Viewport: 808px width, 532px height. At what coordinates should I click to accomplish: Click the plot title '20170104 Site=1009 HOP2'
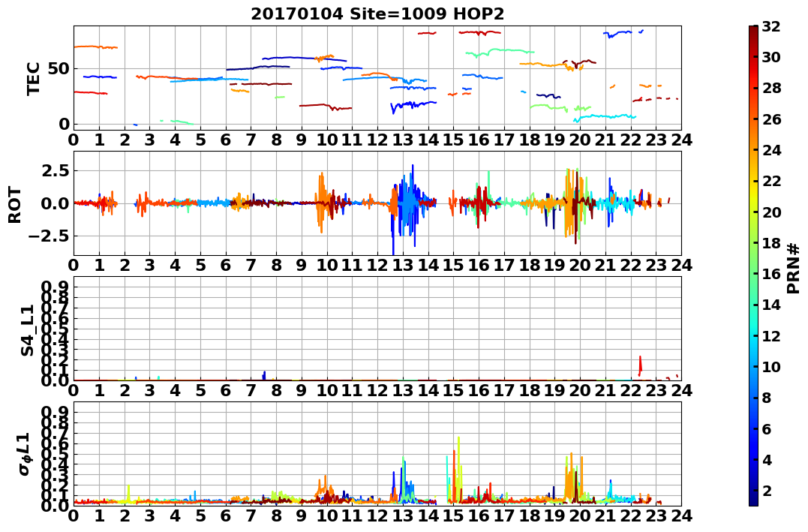377,14
